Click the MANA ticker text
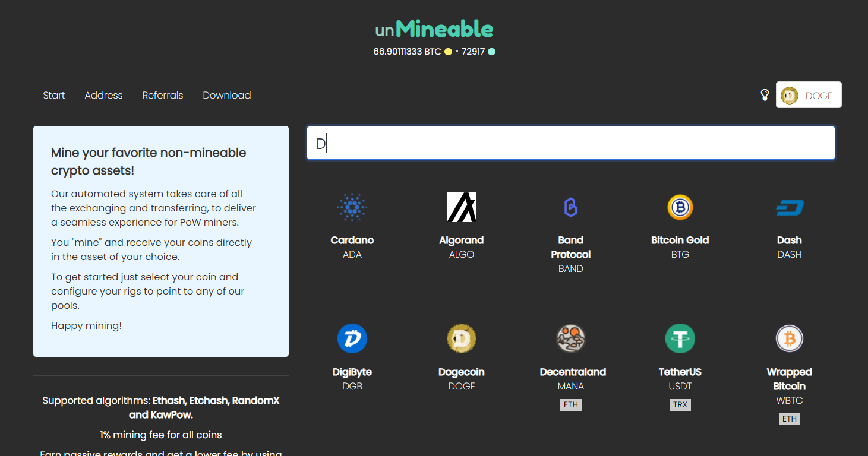Image resolution: width=868 pixels, height=456 pixels. 571,387
